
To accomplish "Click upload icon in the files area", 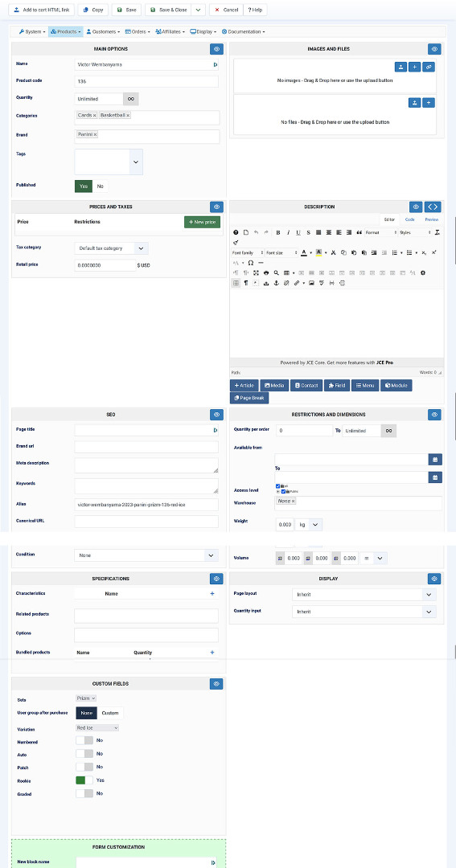I will pos(414,102).
